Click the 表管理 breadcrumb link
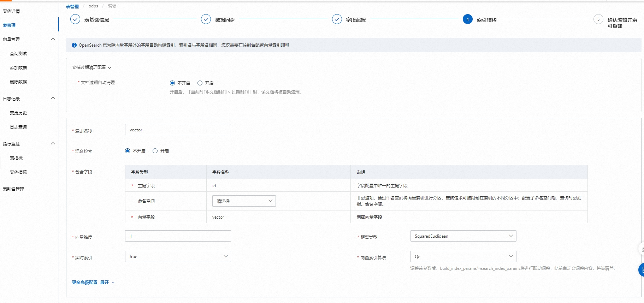 coord(72,6)
